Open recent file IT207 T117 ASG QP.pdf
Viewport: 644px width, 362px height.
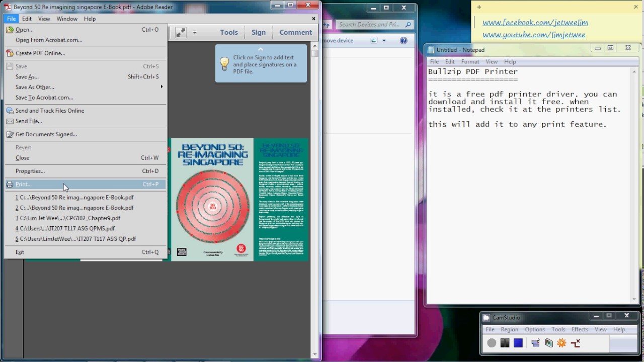(86, 239)
